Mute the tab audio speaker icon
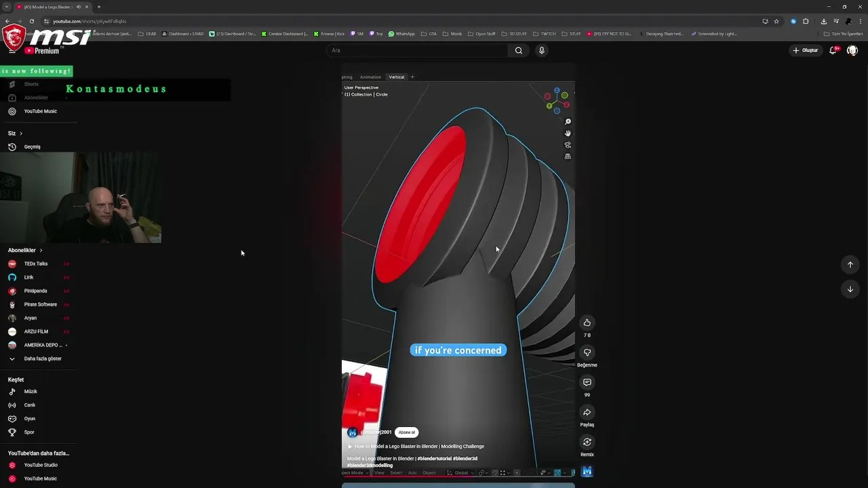The image size is (868, 488). coord(79,7)
